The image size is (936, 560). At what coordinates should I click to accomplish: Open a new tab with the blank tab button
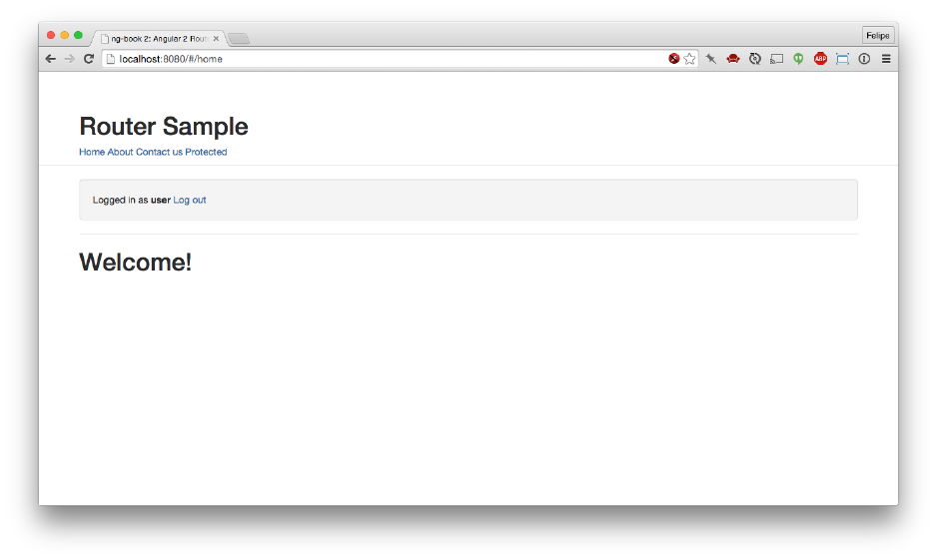(239, 39)
